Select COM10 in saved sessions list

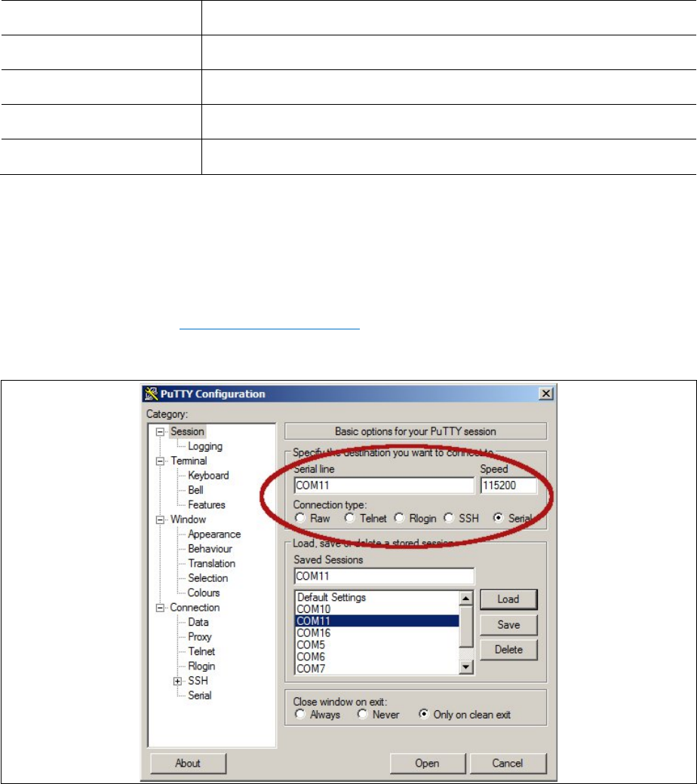coord(377,609)
